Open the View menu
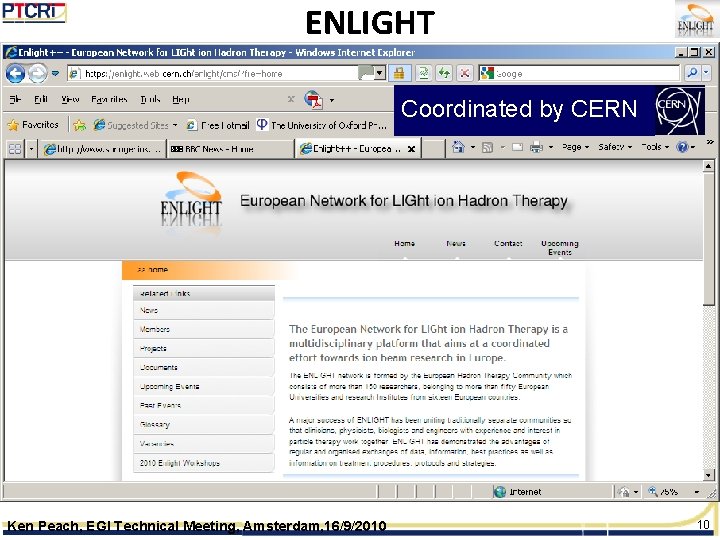Image resolution: width=720 pixels, height=540 pixels. tap(70, 99)
